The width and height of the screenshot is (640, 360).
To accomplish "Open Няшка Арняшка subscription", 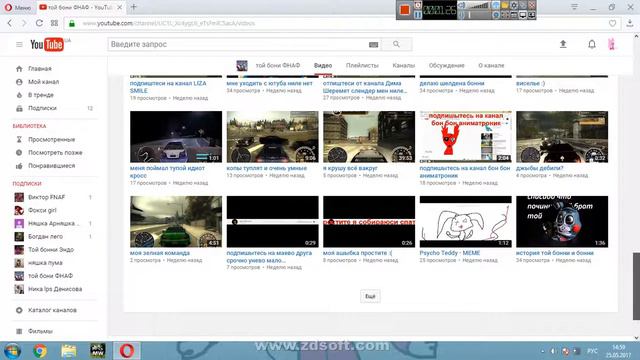I will [x=53, y=223].
